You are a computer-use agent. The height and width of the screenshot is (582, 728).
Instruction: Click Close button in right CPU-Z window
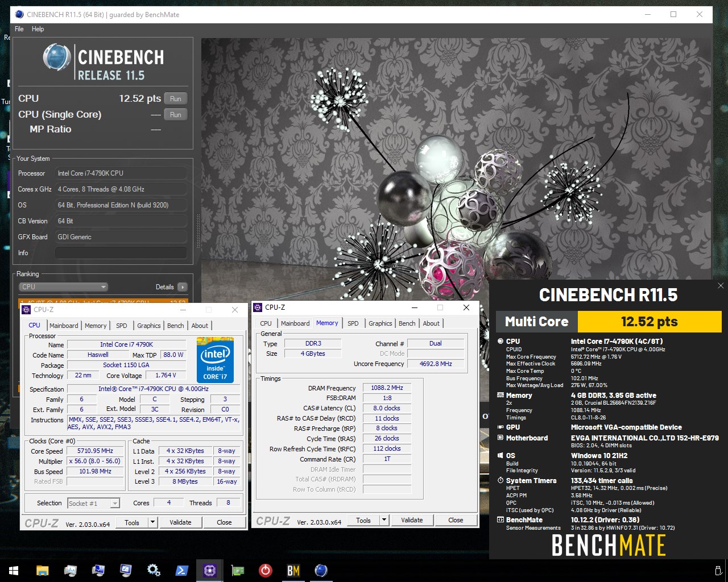(x=456, y=520)
